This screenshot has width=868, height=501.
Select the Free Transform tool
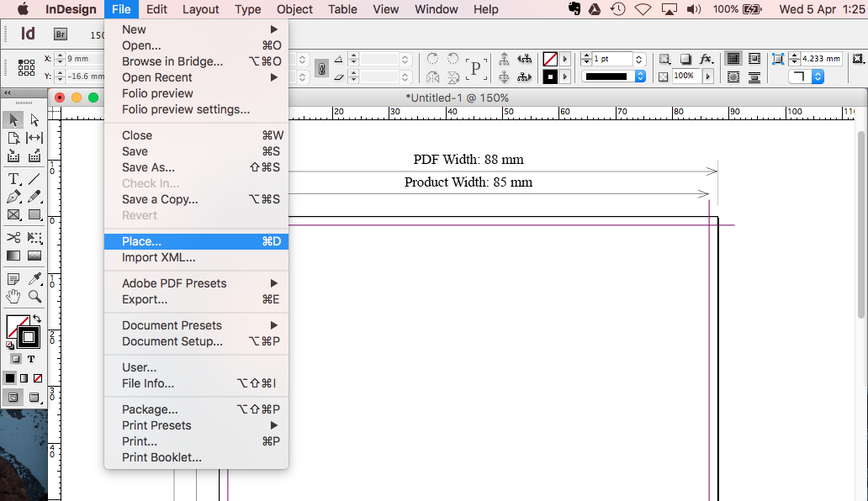34,238
